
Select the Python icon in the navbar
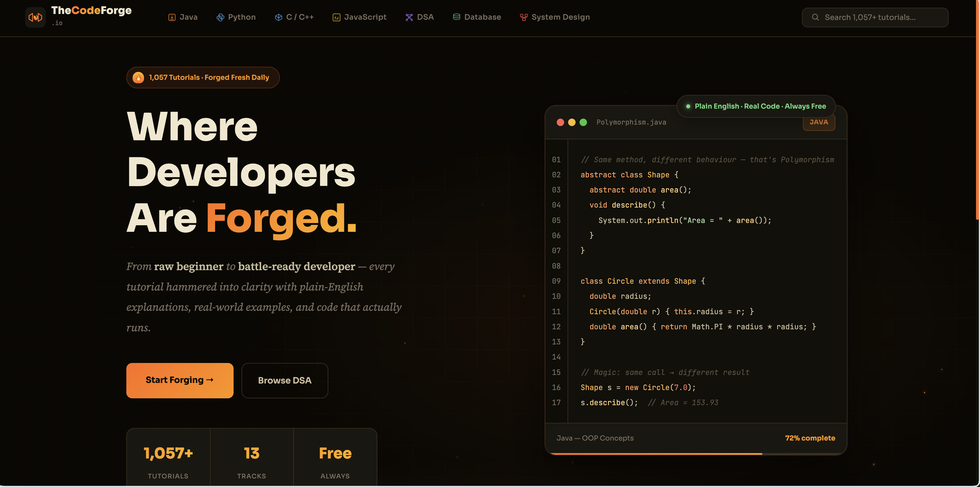click(x=221, y=17)
